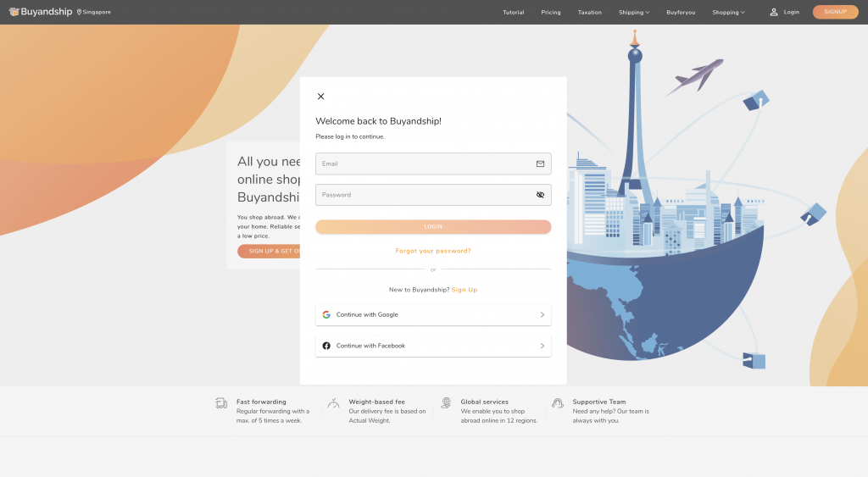The height and width of the screenshot is (477, 868).
Task: Click the Singapore location pin
Action: 79,12
